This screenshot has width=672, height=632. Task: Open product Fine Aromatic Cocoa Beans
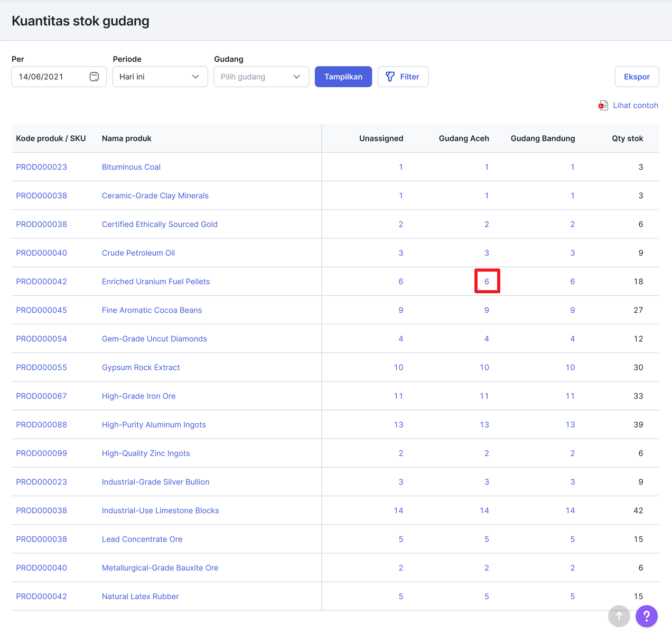click(x=152, y=310)
